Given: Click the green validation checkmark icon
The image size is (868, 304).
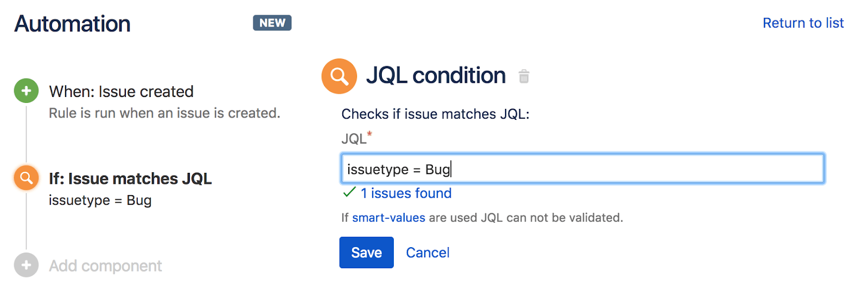Looking at the screenshot, I should click(x=349, y=192).
